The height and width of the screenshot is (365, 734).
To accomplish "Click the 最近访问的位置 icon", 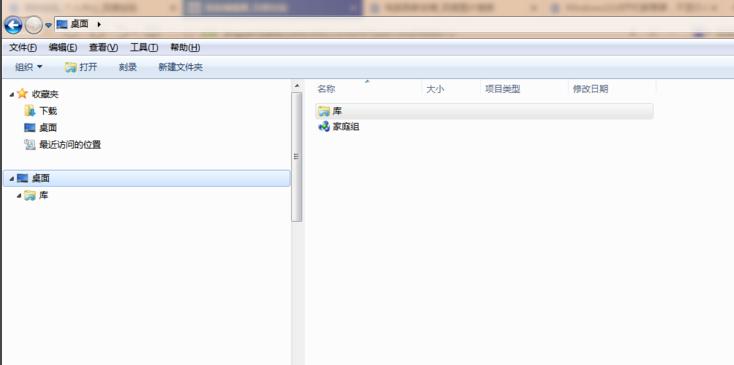I will coord(29,145).
